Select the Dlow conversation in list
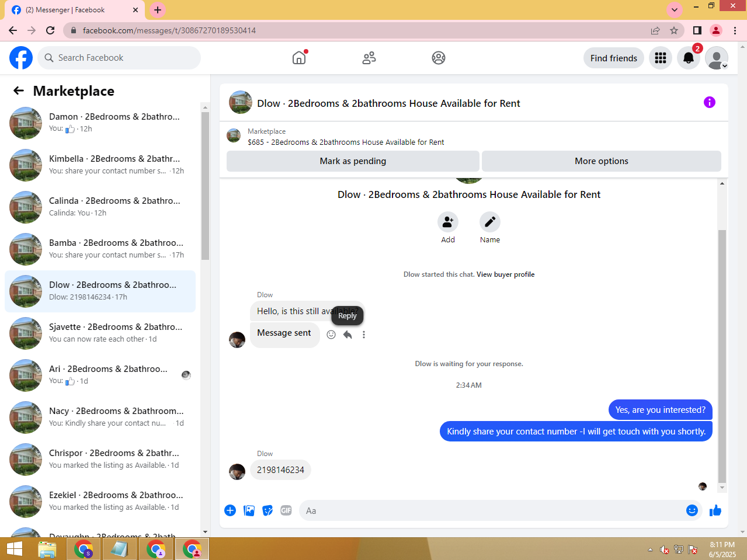The height and width of the screenshot is (560, 747). tap(100, 291)
